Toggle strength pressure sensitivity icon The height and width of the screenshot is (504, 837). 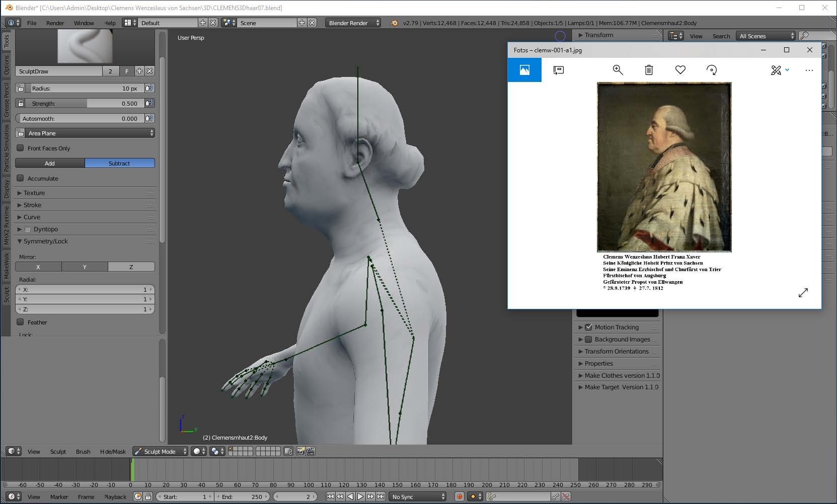click(149, 103)
